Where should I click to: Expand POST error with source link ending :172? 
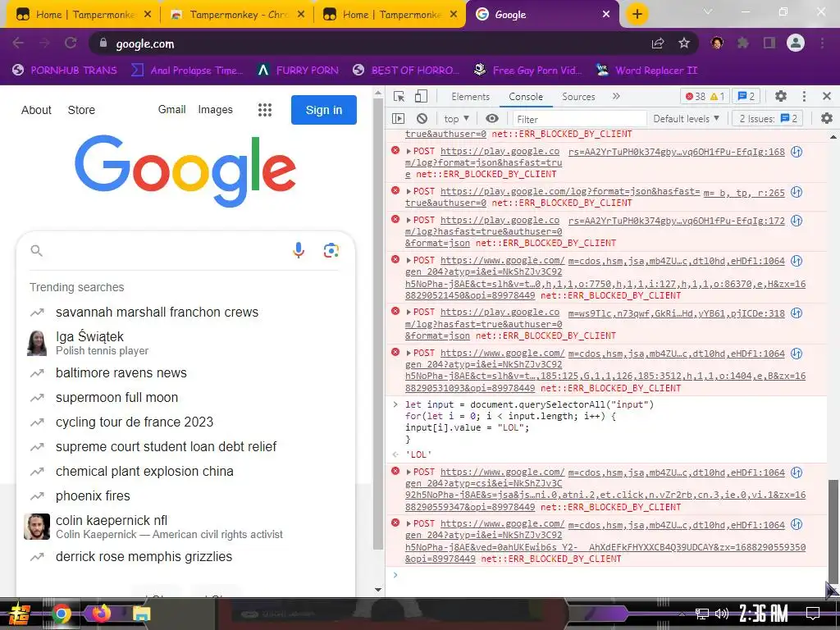click(x=409, y=220)
